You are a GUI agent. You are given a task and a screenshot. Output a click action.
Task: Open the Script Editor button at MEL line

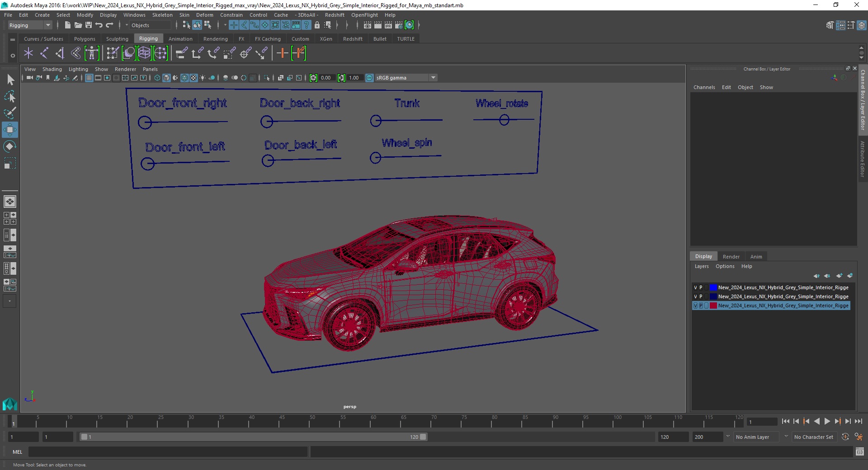point(859,451)
